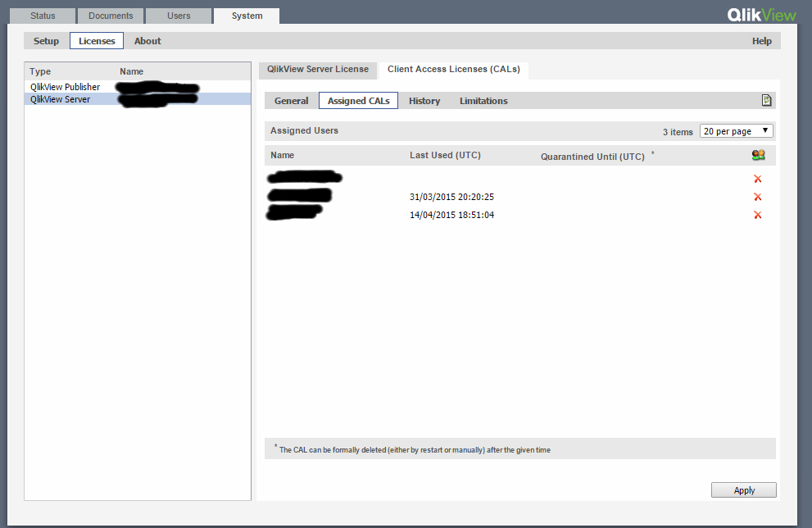Click the Apply button

click(744, 490)
